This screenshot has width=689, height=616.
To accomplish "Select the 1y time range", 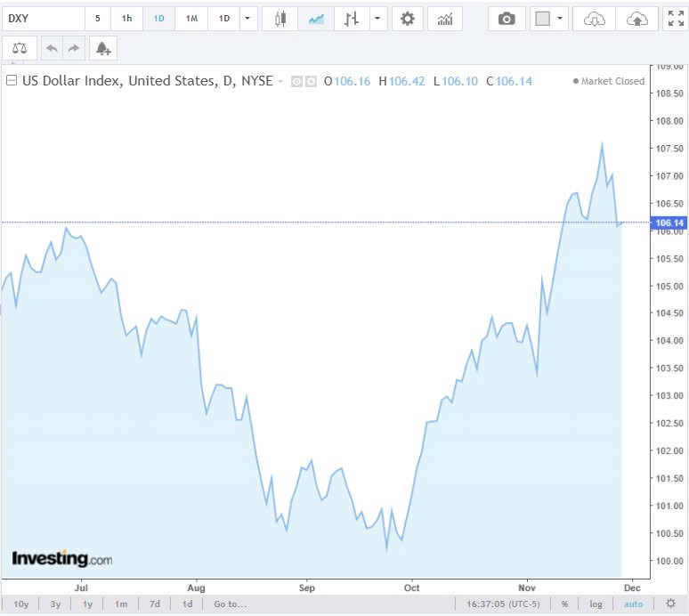I will tap(87, 604).
